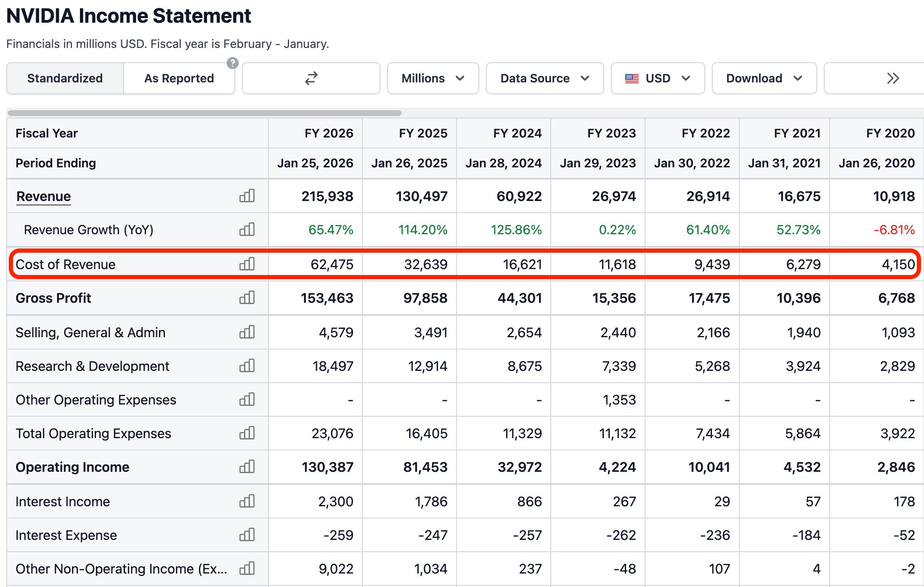Image resolution: width=924 pixels, height=587 pixels.
Task: Click operating income value 130,387
Action: pos(327,467)
